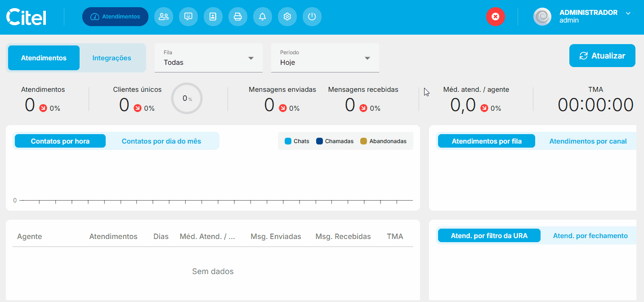The image size is (644, 302).
Task: Click the printer reports icon
Action: (238, 17)
